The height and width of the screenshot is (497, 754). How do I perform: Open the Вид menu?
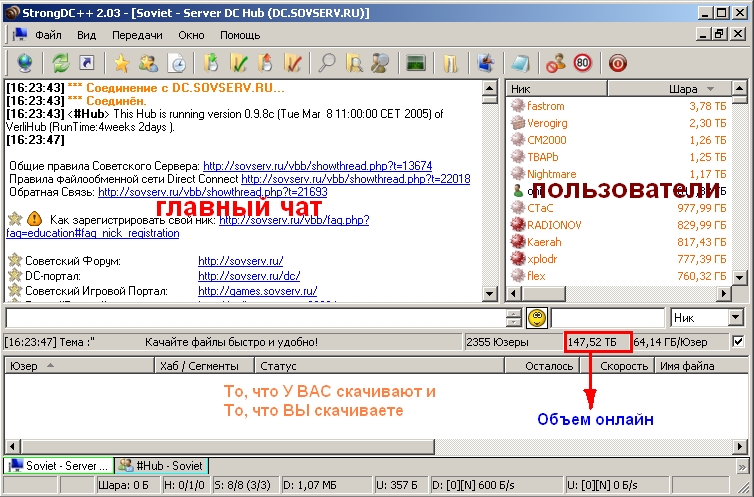pos(87,35)
